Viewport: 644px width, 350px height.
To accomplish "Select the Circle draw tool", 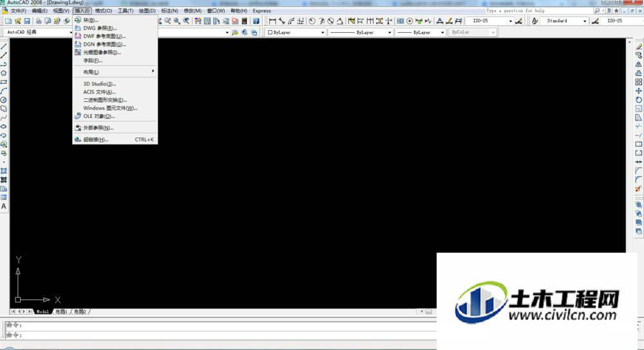I will coord(4,100).
